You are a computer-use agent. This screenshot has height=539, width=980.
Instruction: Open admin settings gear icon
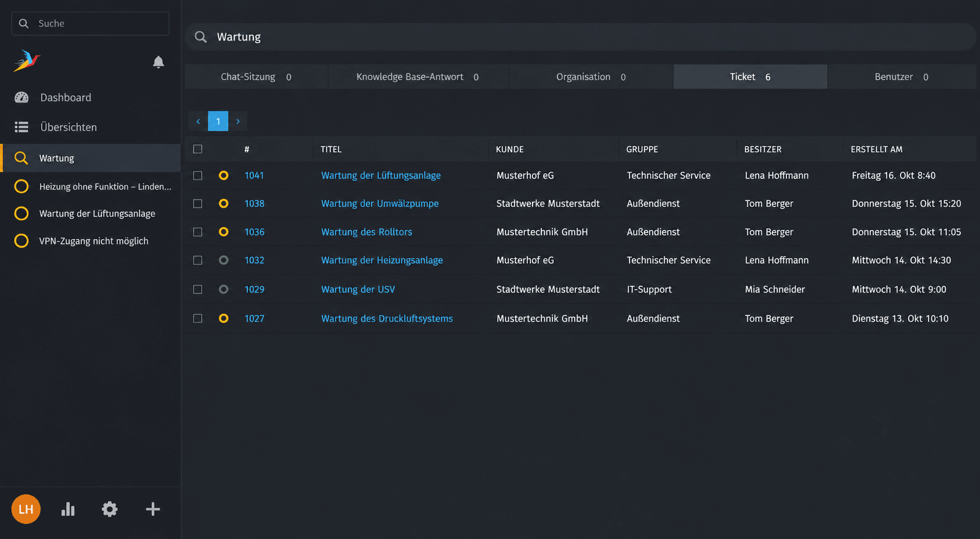110,509
